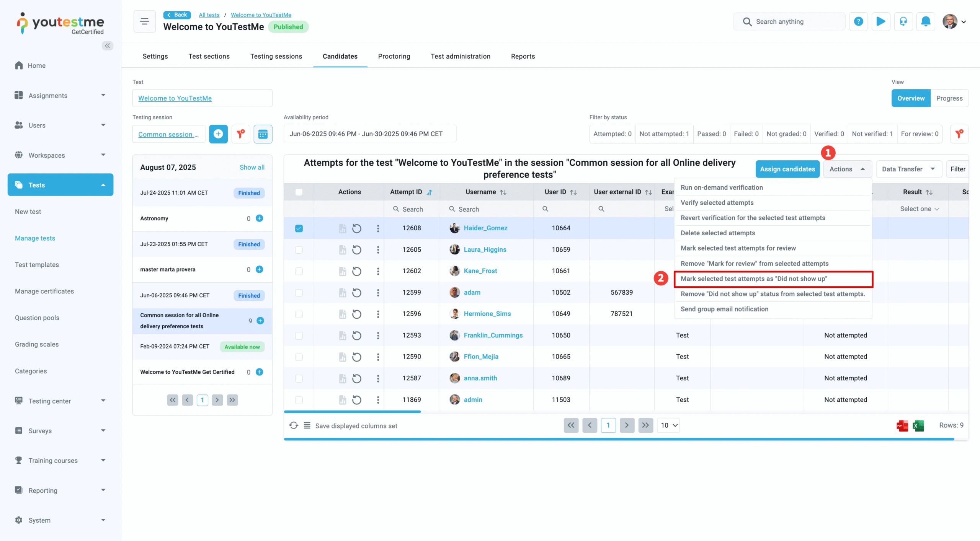Click the blue plus add session icon
980x541 pixels.
tap(218, 134)
